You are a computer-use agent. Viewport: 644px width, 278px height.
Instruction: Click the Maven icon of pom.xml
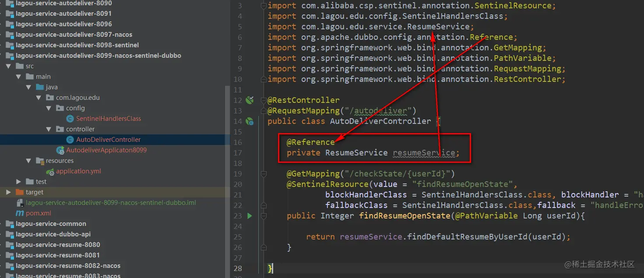click(x=20, y=213)
